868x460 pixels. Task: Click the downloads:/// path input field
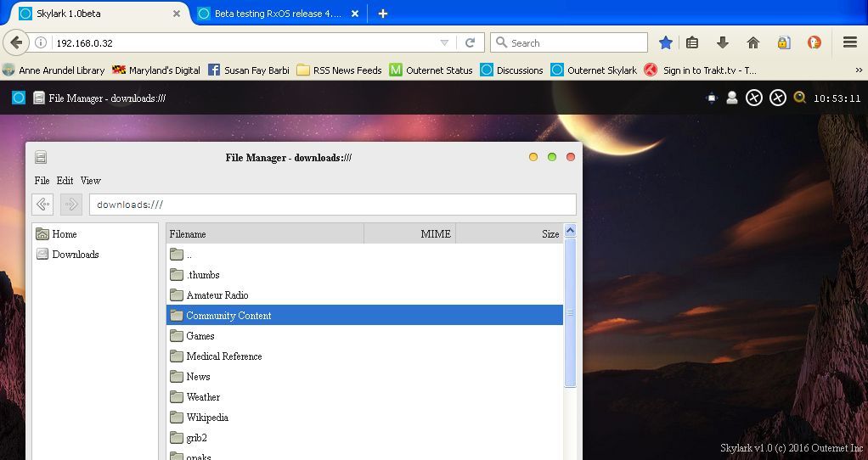(332, 205)
